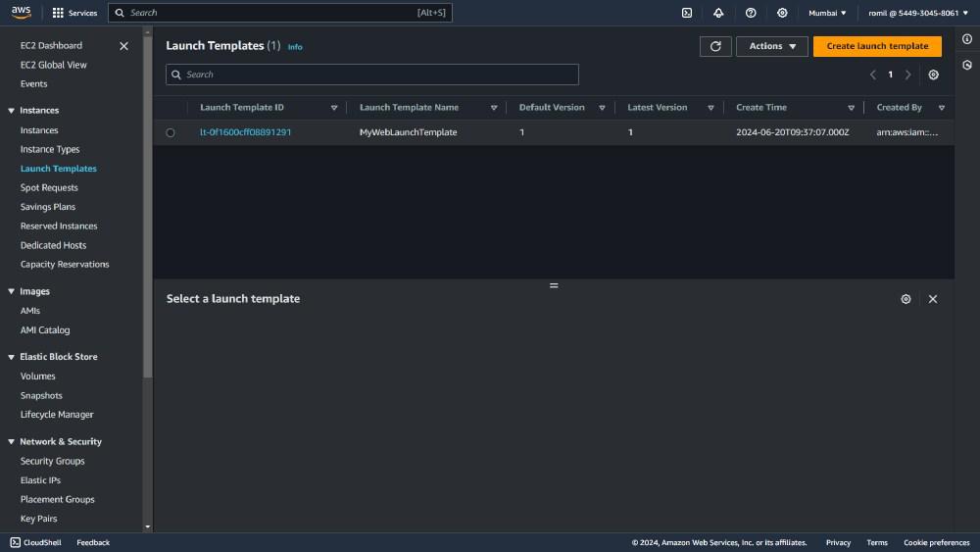The height and width of the screenshot is (552, 980).
Task: Open the AWS home logo
Action: click(x=21, y=13)
